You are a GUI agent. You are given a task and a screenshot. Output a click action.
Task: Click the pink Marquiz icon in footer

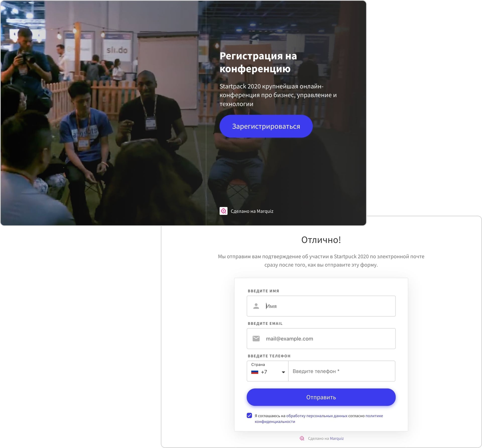(x=302, y=438)
